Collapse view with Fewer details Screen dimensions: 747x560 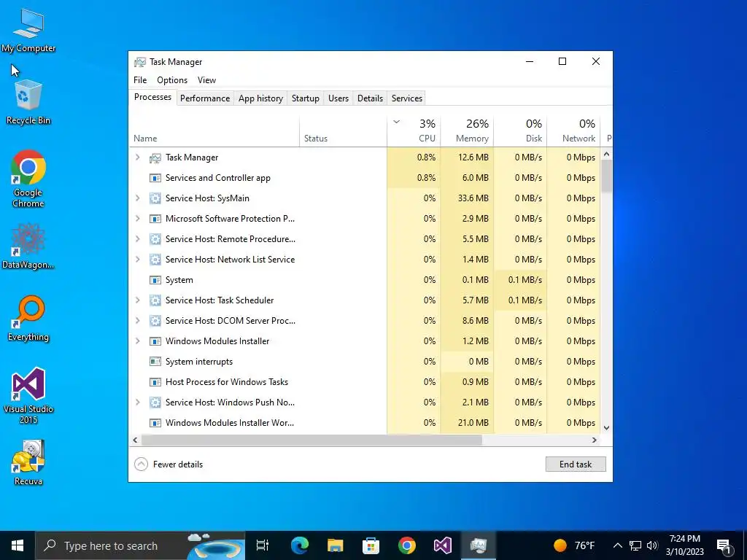pyautogui.click(x=169, y=464)
